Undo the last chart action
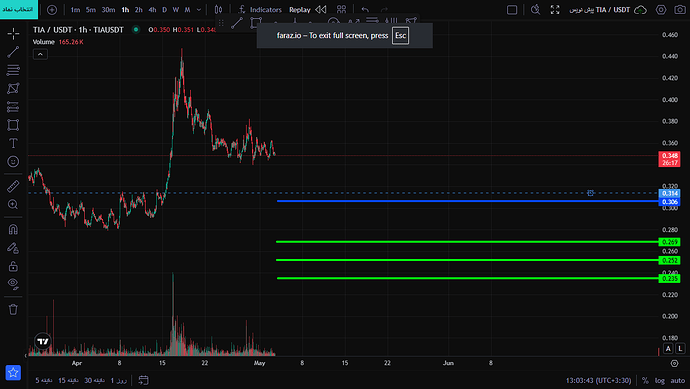This screenshot has height=389, width=690. pos(365,10)
